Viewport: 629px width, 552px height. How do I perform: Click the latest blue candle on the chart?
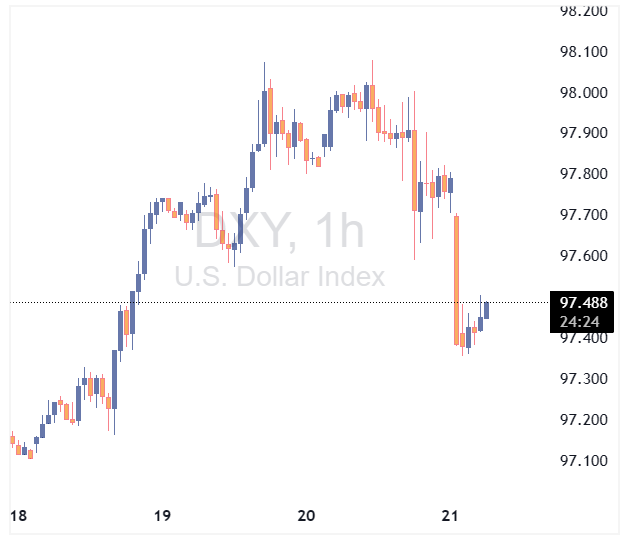486,309
